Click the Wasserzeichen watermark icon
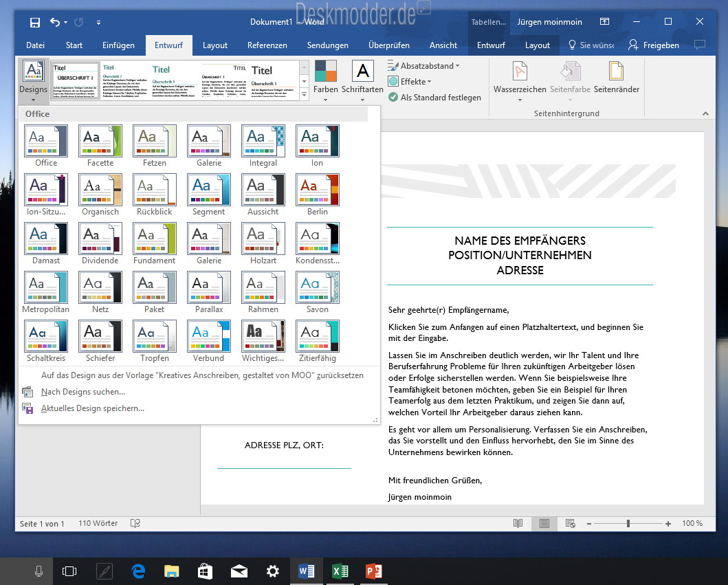This screenshot has height=585, width=728. (520, 73)
